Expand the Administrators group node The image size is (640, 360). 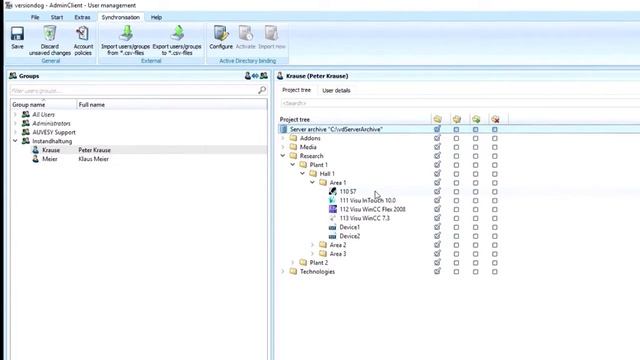tap(16, 123)
